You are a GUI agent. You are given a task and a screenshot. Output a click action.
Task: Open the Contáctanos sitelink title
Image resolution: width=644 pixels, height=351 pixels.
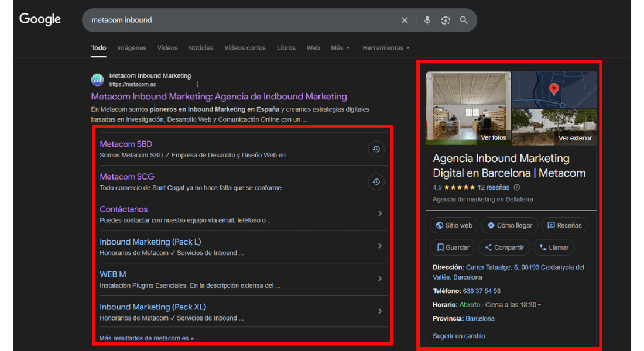click(124, 209)
